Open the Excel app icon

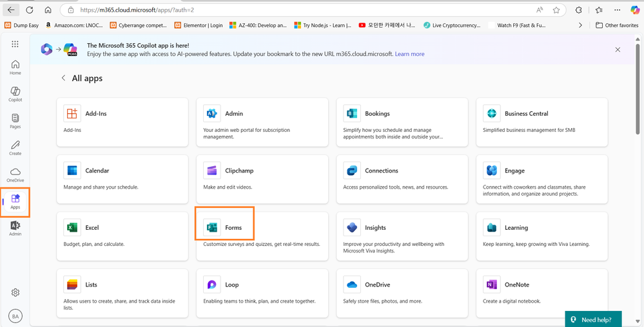[72, 228]
